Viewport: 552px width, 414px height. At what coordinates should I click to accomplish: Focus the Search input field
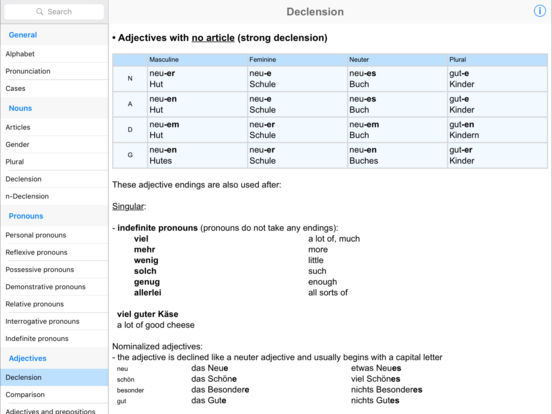tap(54, 12)
